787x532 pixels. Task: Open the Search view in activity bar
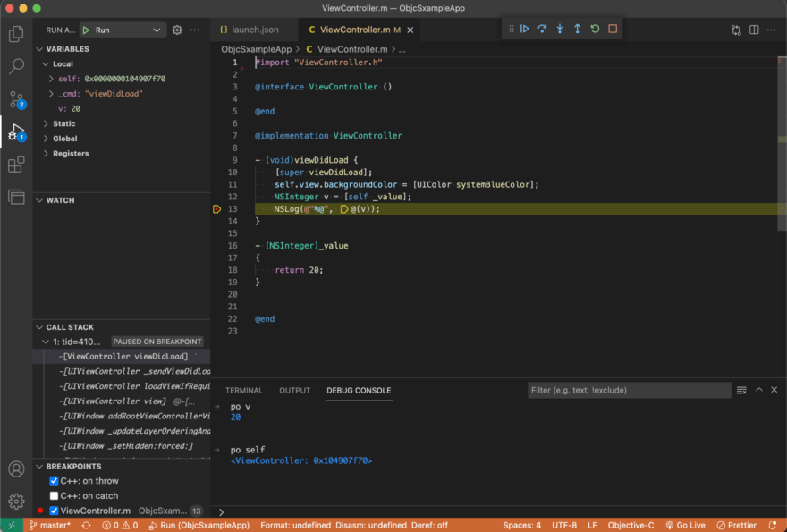point(17,66)
